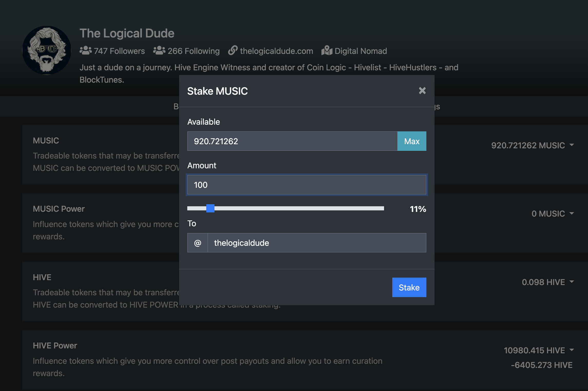Open the 10980.415 HIVE power dropdown

click(x=539, y=350)
